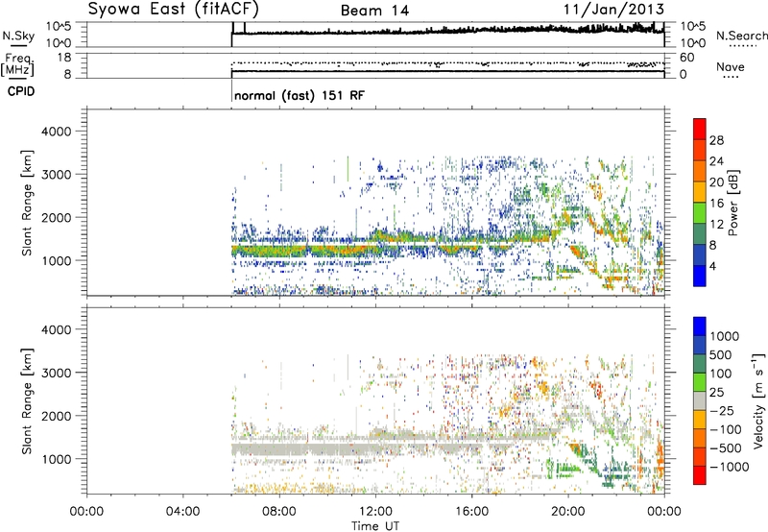Select the red bottom segment of Velocity colorbar
This screenshot has height=532, width=768.
(x=700, y=475)
